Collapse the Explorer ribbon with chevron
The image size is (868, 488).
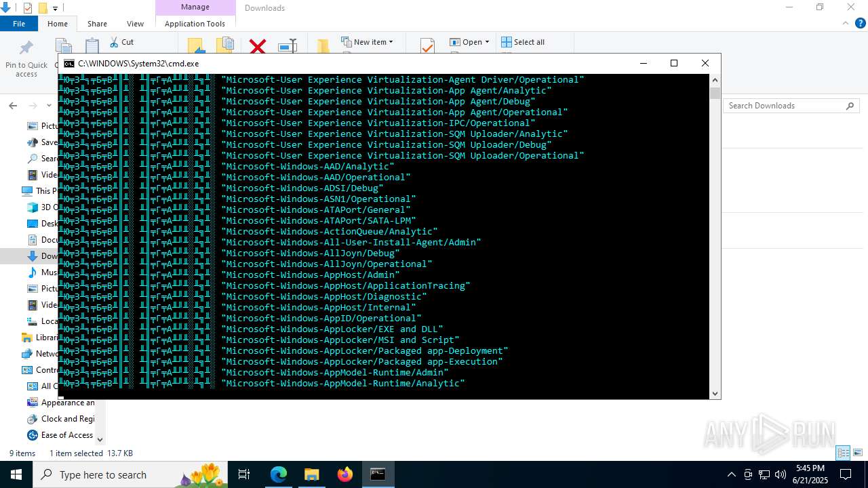click(846, 23)
